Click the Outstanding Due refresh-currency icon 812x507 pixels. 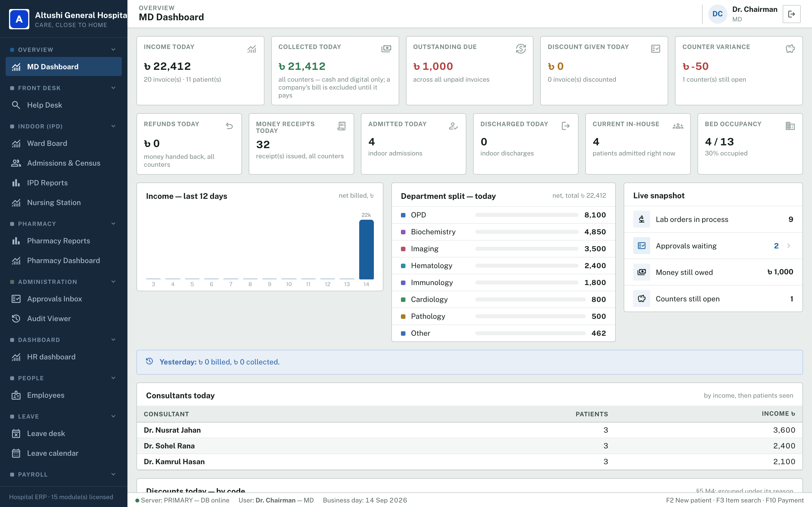pyautogui.click(x=521, y=49)
